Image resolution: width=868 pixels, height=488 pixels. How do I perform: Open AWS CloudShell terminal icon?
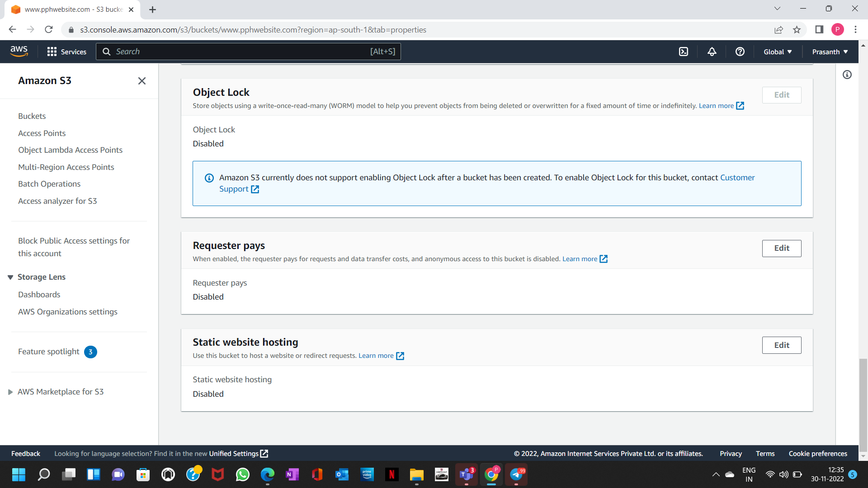(x=684, y=52)
